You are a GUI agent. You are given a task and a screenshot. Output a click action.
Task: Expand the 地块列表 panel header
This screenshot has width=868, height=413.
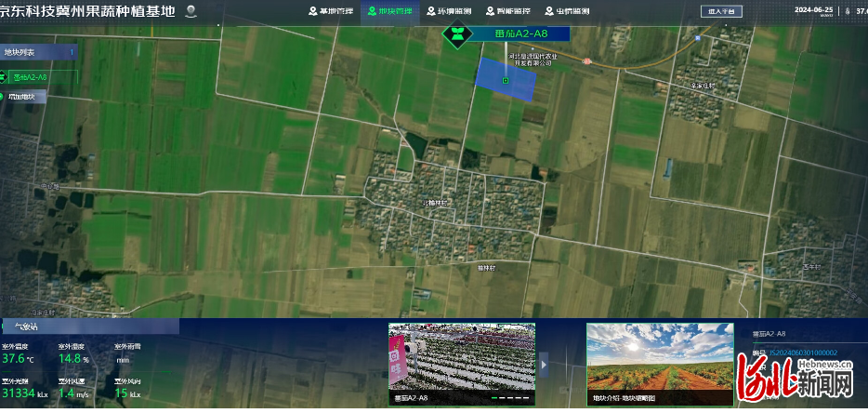pyautogui.click(x=38, y=52)
